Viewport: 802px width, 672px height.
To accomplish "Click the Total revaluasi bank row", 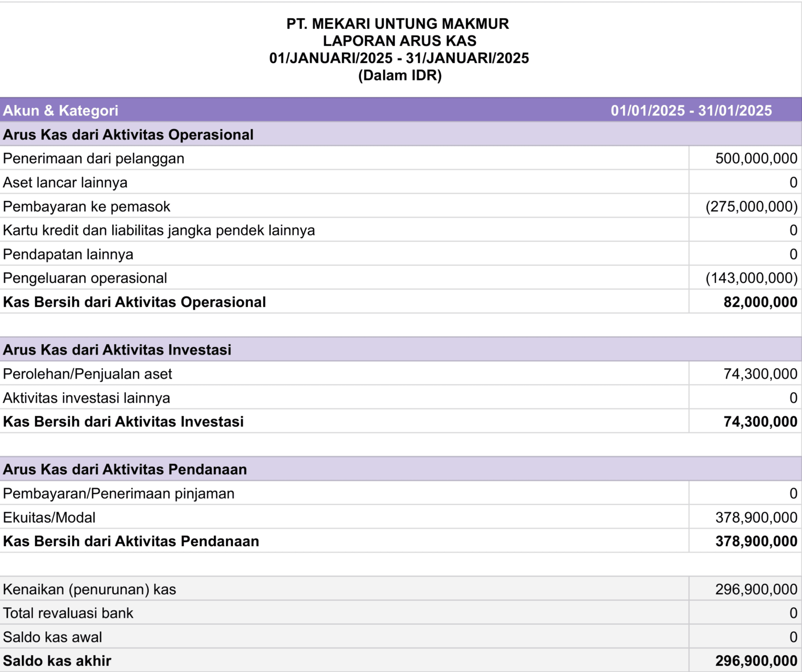I will coord(401,613).
